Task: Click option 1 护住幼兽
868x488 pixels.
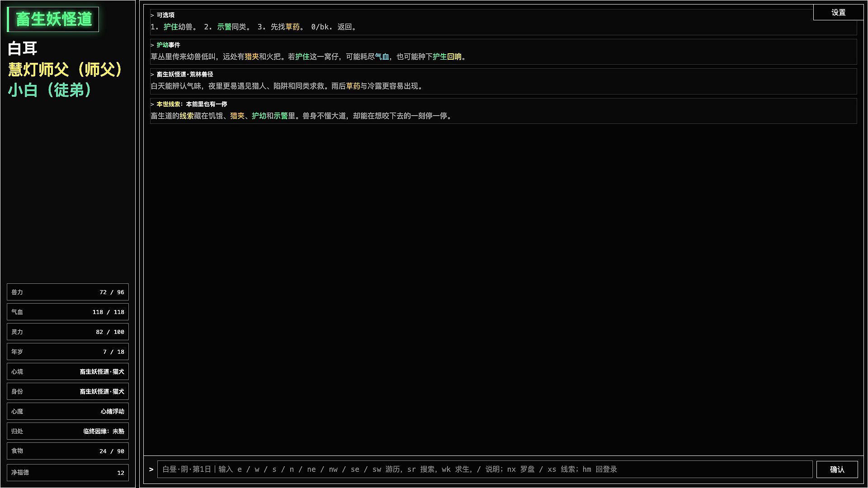Action: 174,27
